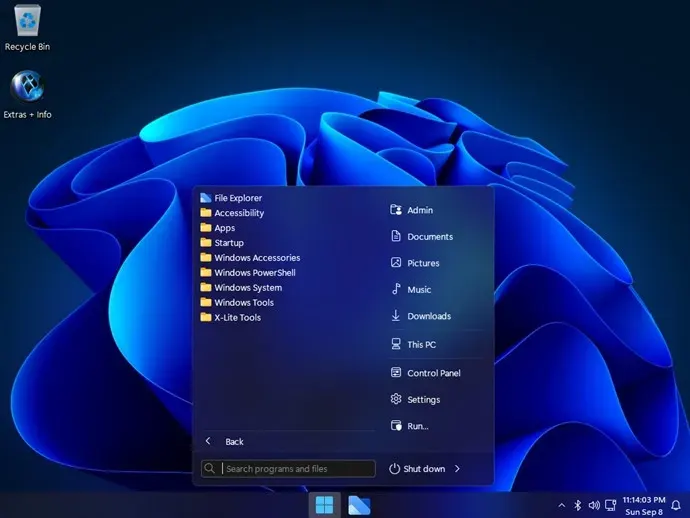Expand the Windows PowerShell label
Viewport: 690px width, 518px height.
click(255, 273)
